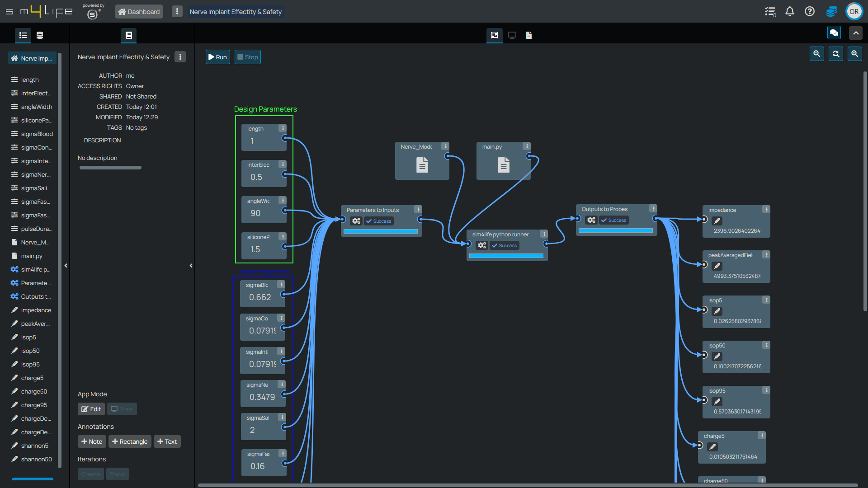Click the credits coins icon
Image resolution: width=868 pixels, height=488 pixels.
(x=831, y=11)
